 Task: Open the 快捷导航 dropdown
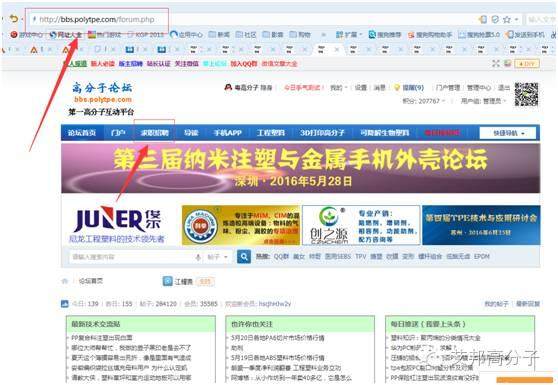point(508,133)
